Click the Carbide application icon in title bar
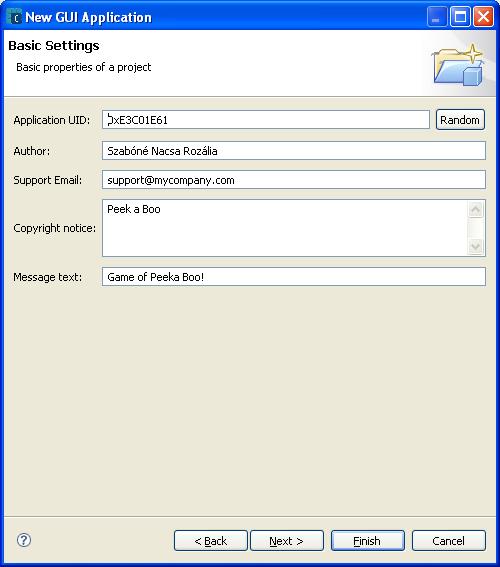This screenshot has width=500, height=567. pyautogui.click(x=14, y=17)
